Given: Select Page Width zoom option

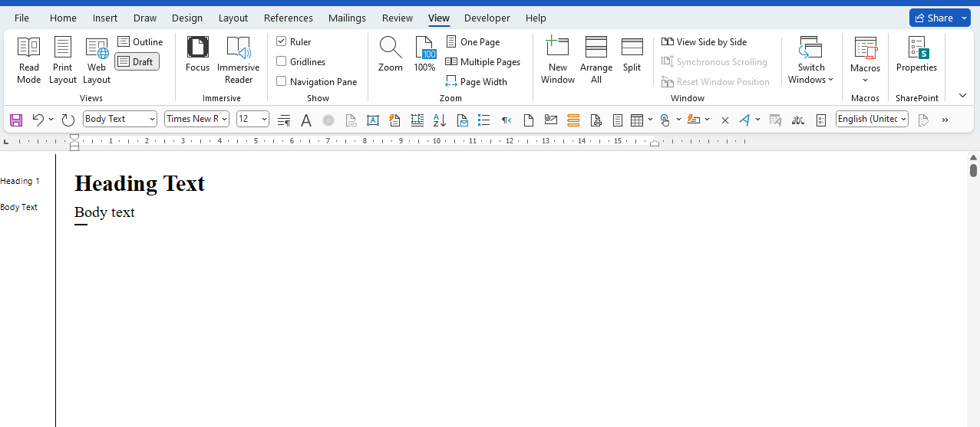Looking at the screenshot, I should click(x=476, y=81).
